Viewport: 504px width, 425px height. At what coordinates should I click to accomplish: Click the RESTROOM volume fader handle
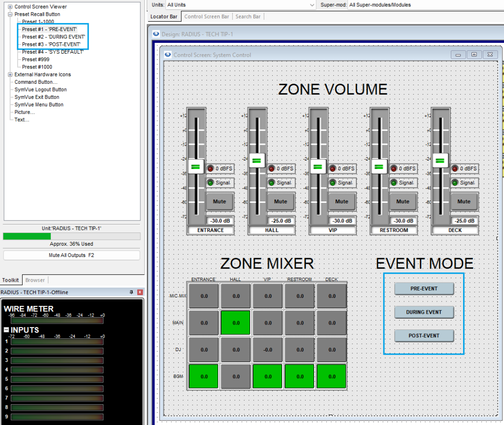tap(378, 166)
